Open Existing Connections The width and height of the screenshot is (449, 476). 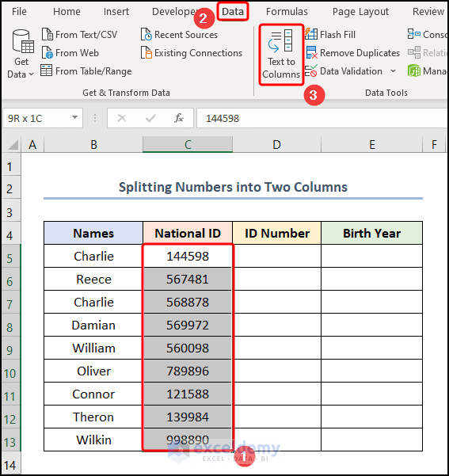click(192, 53)
